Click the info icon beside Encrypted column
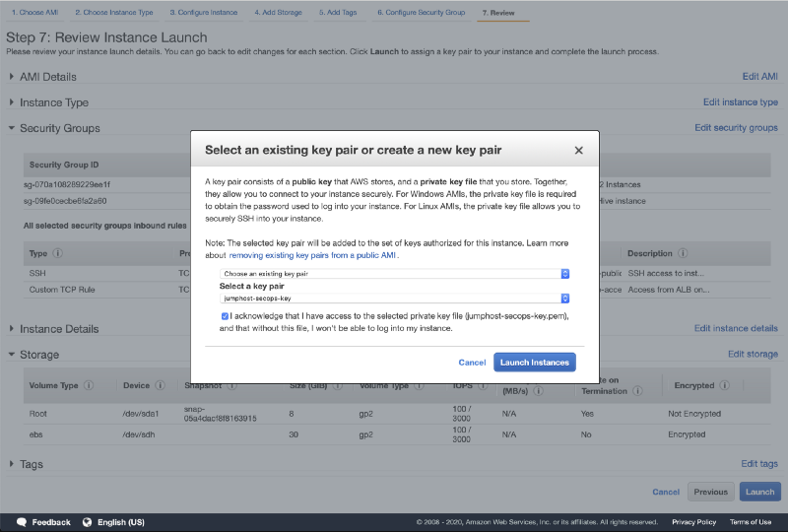The image size is (788, 532). coord(726,386)
